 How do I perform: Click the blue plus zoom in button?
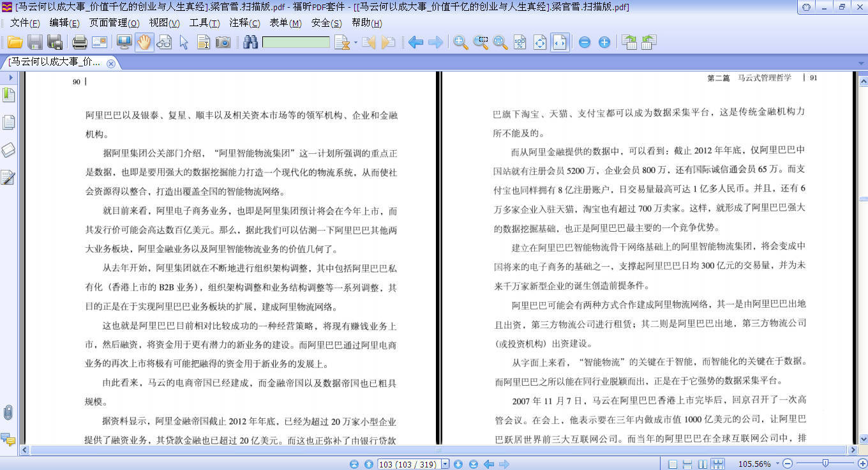point(604,43)
